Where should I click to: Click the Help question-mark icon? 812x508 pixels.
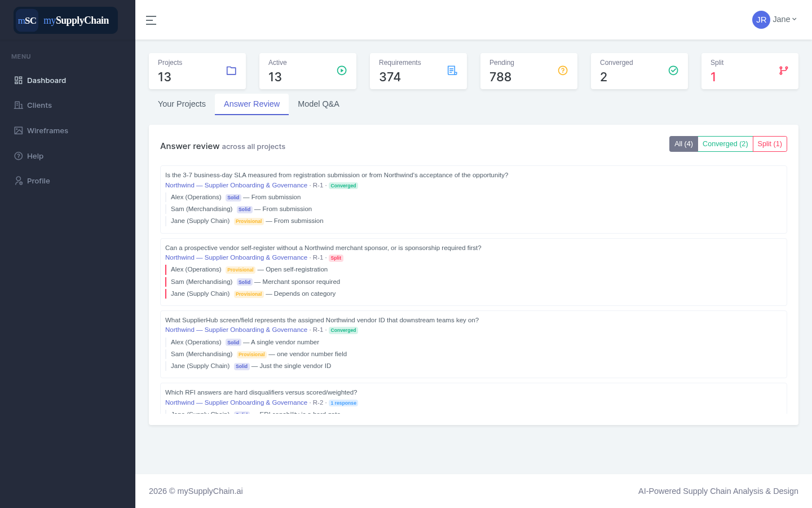coord(19,156)
